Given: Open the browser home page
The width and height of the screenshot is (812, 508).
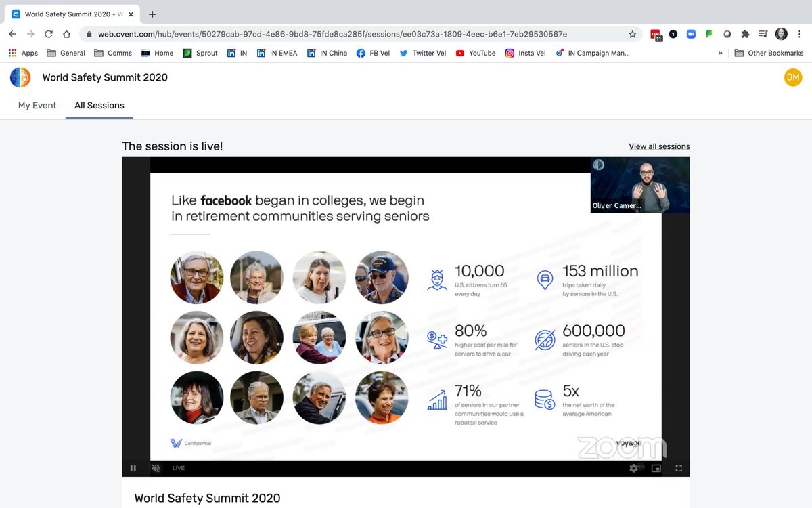Looking at the screenshot, I should (66, 34).
